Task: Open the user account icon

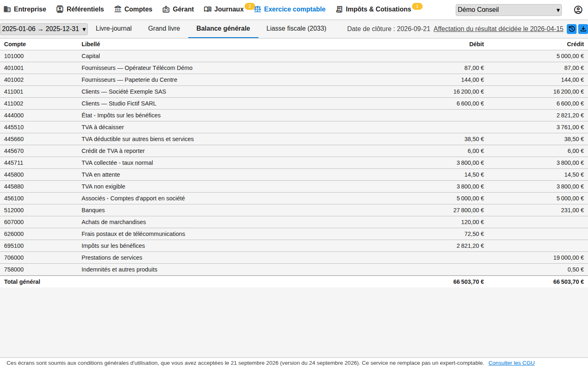Action: click(x=578, y=10)
